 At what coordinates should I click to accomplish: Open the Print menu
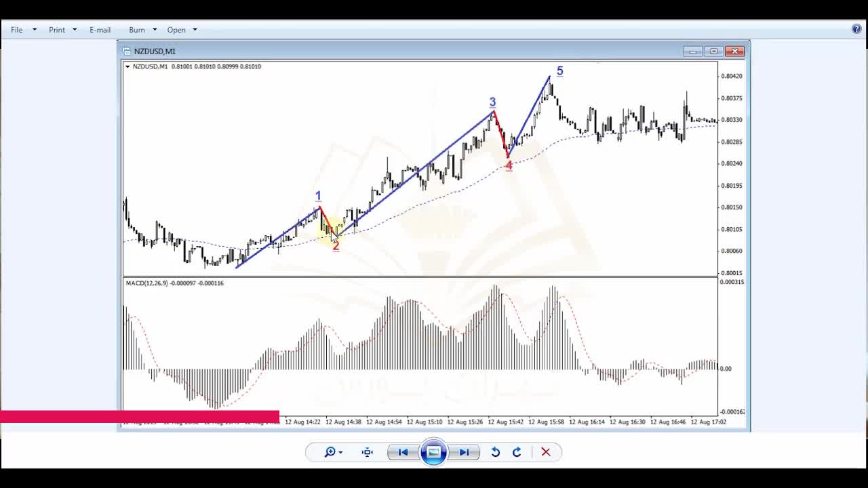57,30
